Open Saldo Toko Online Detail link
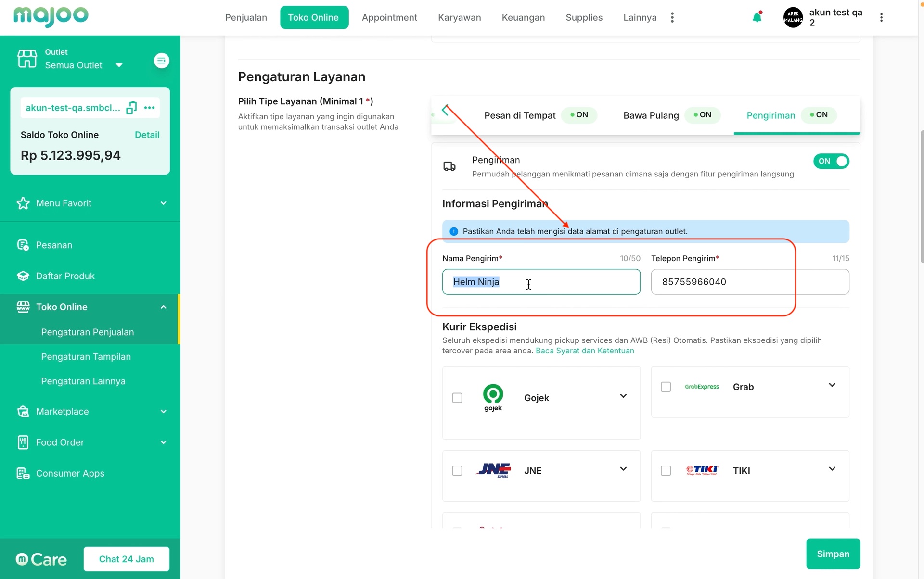924x579 pixels. (x=147, y=135)
